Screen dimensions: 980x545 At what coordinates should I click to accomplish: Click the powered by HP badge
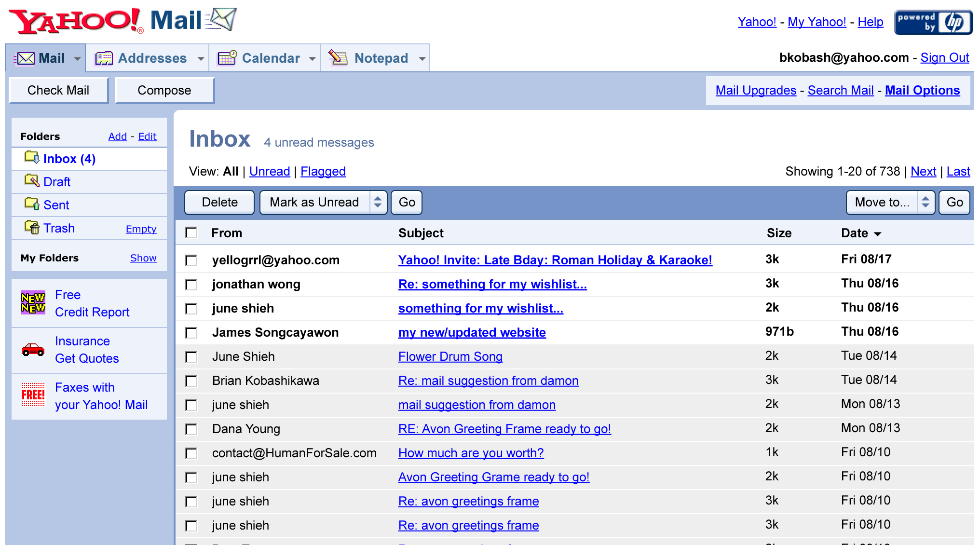coord(933,22)
